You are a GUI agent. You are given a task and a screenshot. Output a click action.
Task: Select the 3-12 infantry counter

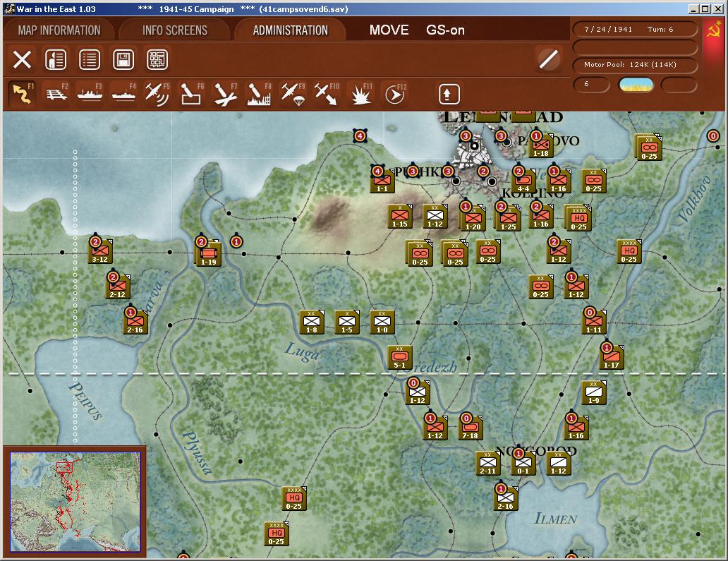coord(100,252)
